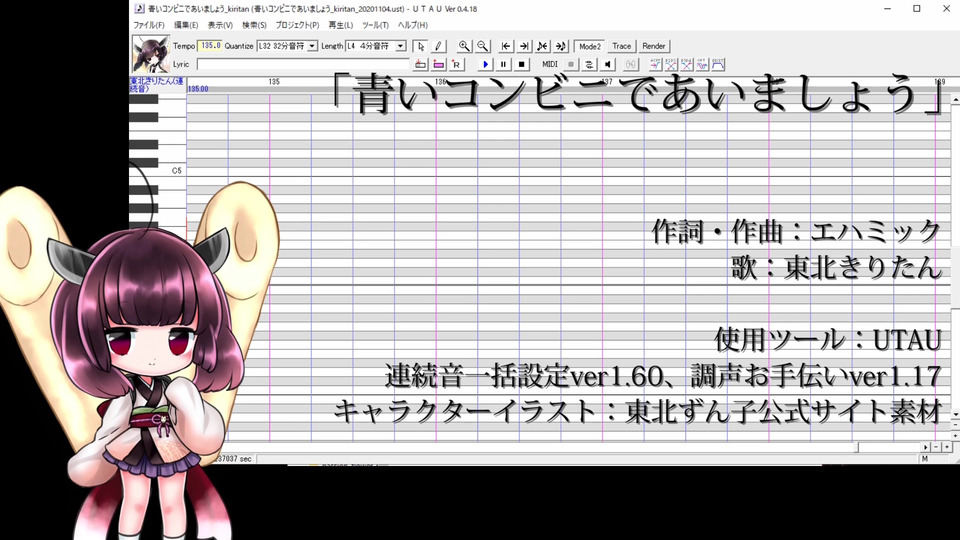This screenshot has height=540, width=960.
Task: Click the 東北きりたん voicebank name label
Action: 157,84
